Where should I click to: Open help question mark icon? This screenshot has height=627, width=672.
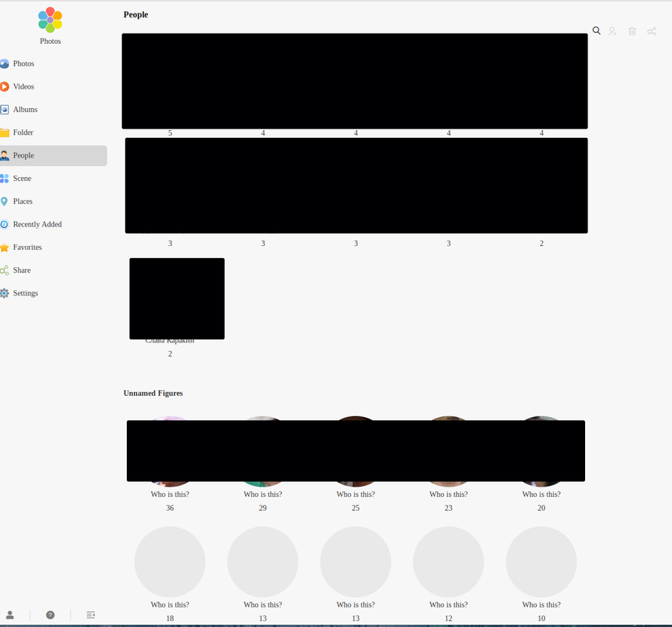[x=50, y=615]
